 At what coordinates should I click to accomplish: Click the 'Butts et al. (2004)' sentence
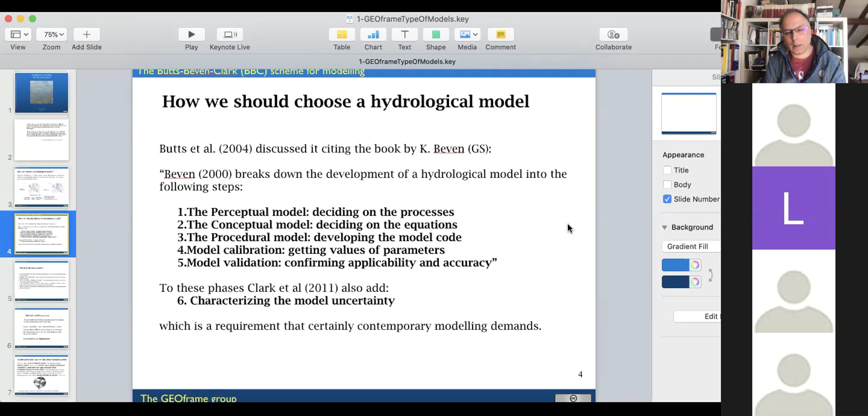325,149
